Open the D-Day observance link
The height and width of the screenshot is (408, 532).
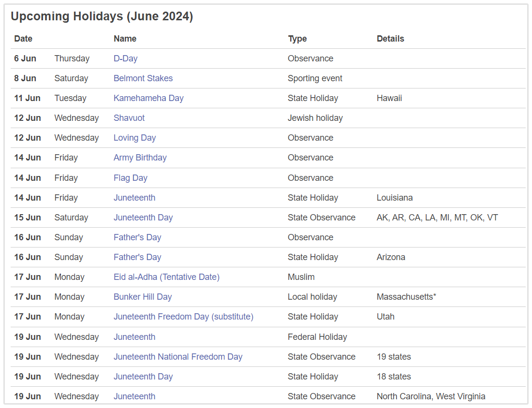[x=125, y=58]
